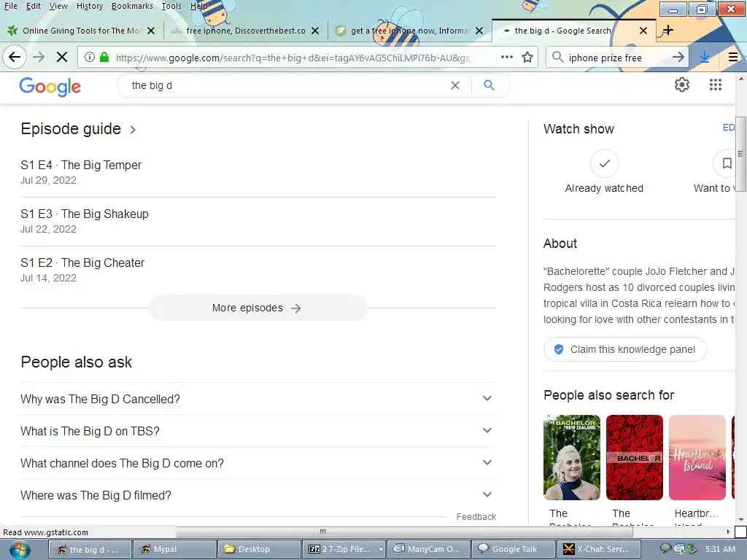The height and width of the screenshot is (560, 747).
Task: Open site information icon in address bar
Action: tap(89, 57)
